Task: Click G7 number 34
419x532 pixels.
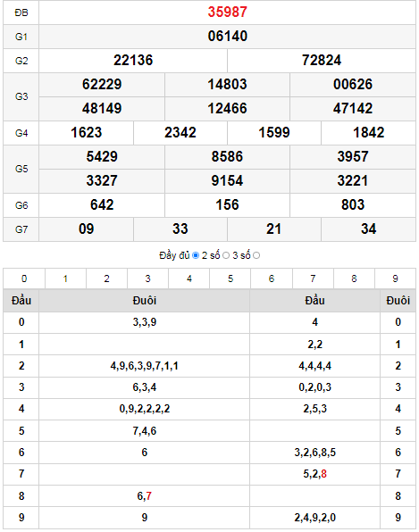Action: [x=368, y=229]
